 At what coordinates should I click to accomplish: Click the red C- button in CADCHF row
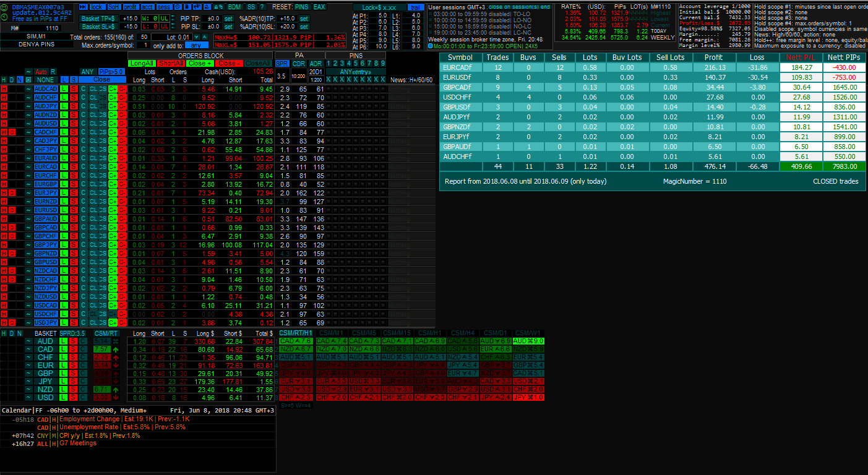tap(122, 132)
